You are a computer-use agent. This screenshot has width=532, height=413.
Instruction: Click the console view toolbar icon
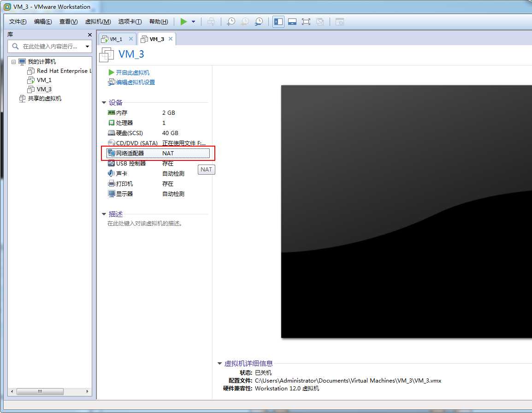click(x=340, y=22)
